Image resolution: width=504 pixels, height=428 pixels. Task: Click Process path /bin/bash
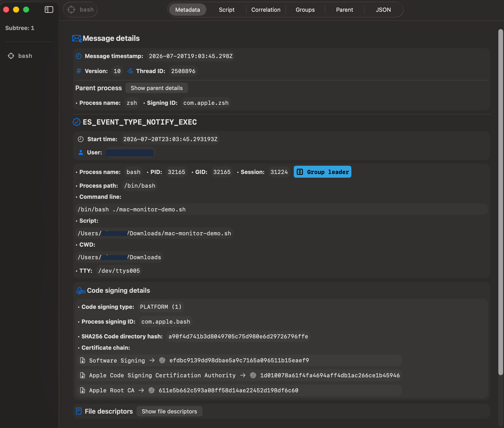tap(140, 186)
